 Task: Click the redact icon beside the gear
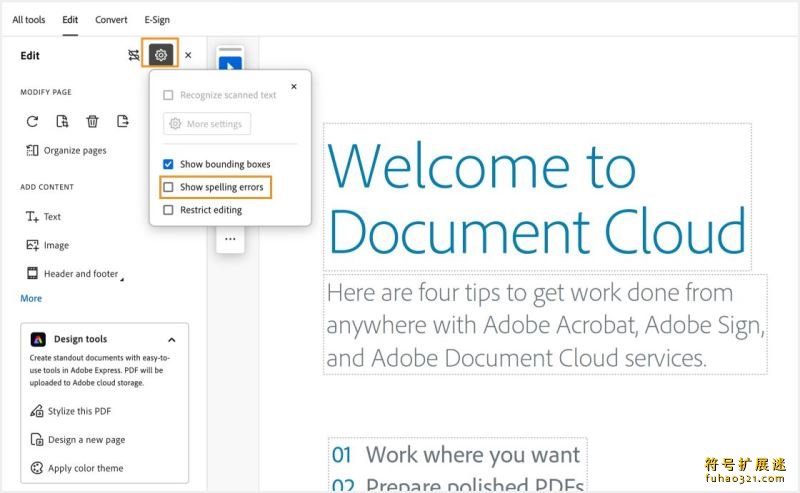[x=134, y=55]
